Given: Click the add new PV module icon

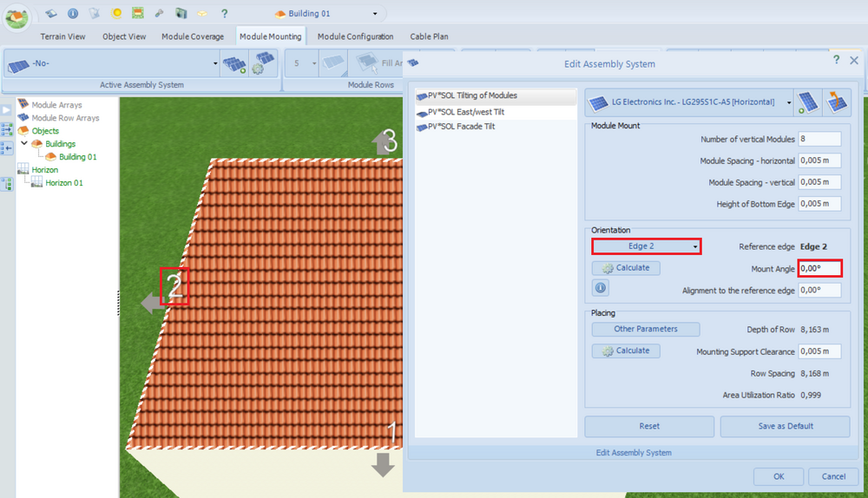Looking at the screenshot, I should coord(809,102).
